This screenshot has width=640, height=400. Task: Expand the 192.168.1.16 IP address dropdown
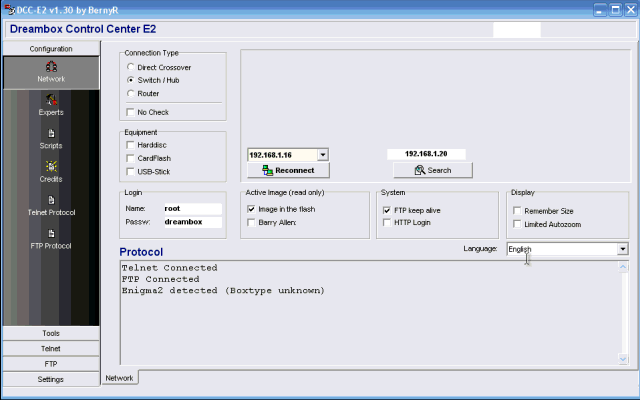[x=323, y=155]
